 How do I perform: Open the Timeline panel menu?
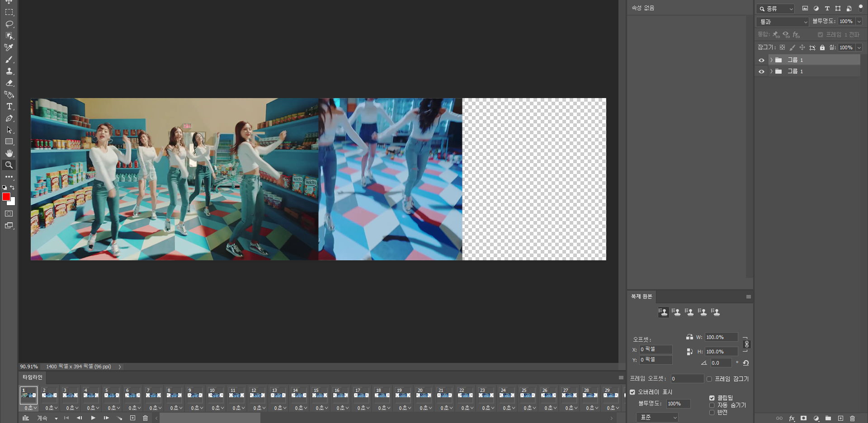pos(621,378)
